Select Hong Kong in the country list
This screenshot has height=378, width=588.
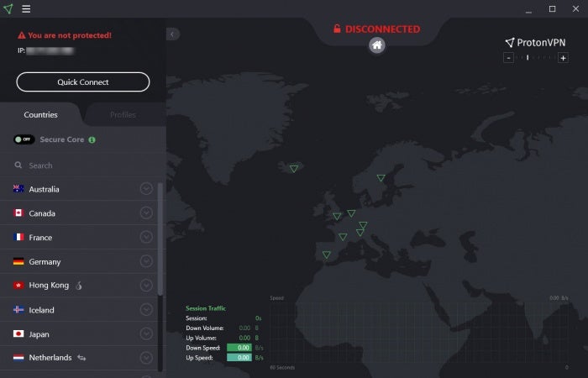79,286
